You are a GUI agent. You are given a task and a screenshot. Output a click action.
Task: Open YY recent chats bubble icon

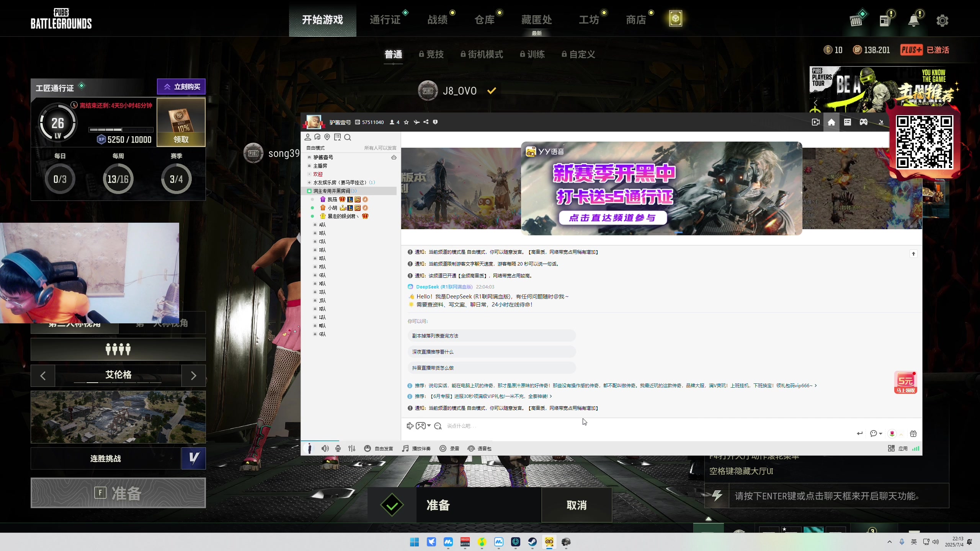pos(317,137)
